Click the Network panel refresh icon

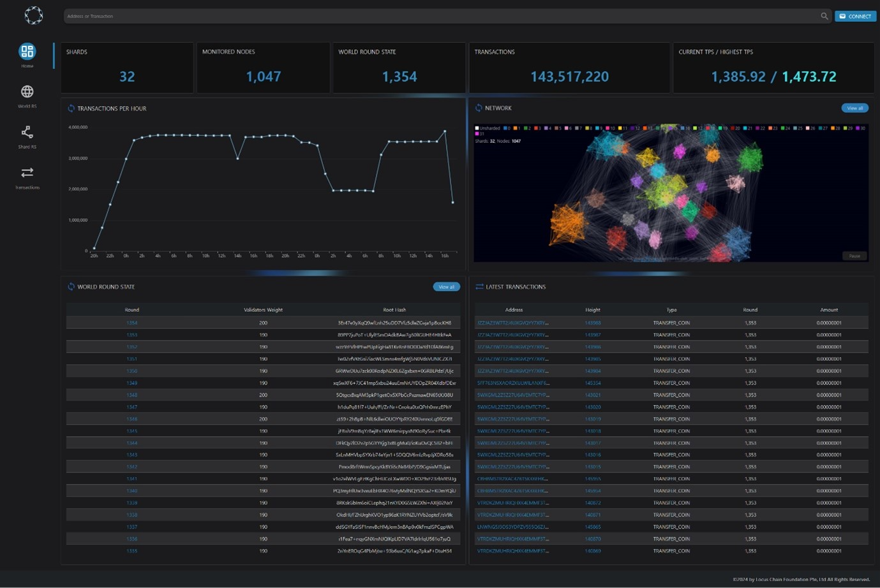tap(479, 108)
